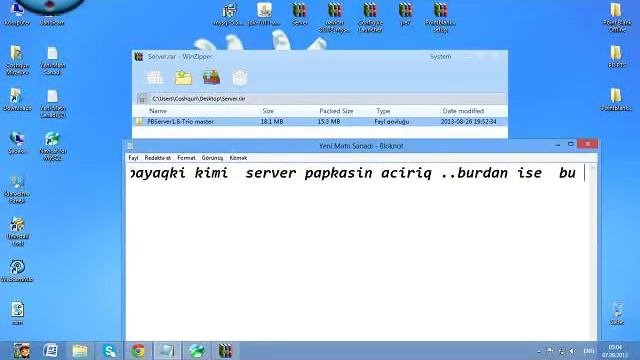Open the taskbar clock and date

coord(615,351)
